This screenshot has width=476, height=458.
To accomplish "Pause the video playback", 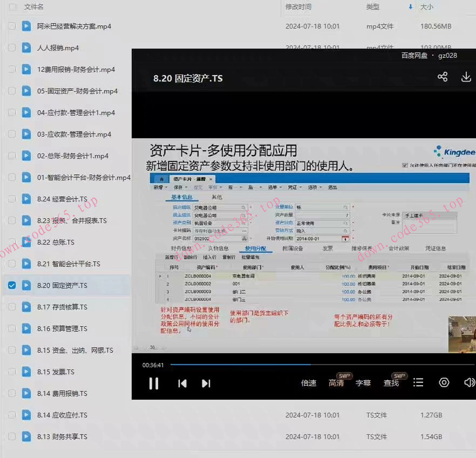I will (154, 383).
